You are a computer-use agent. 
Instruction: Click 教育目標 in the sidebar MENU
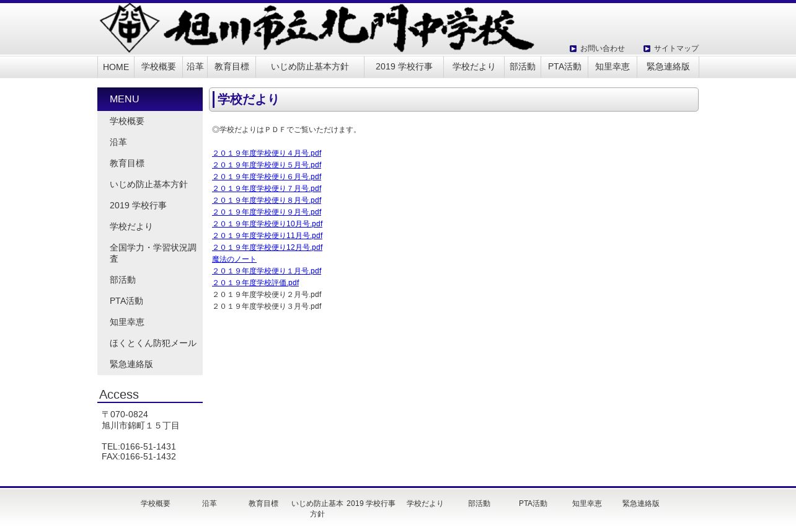[x=150, y=164]
